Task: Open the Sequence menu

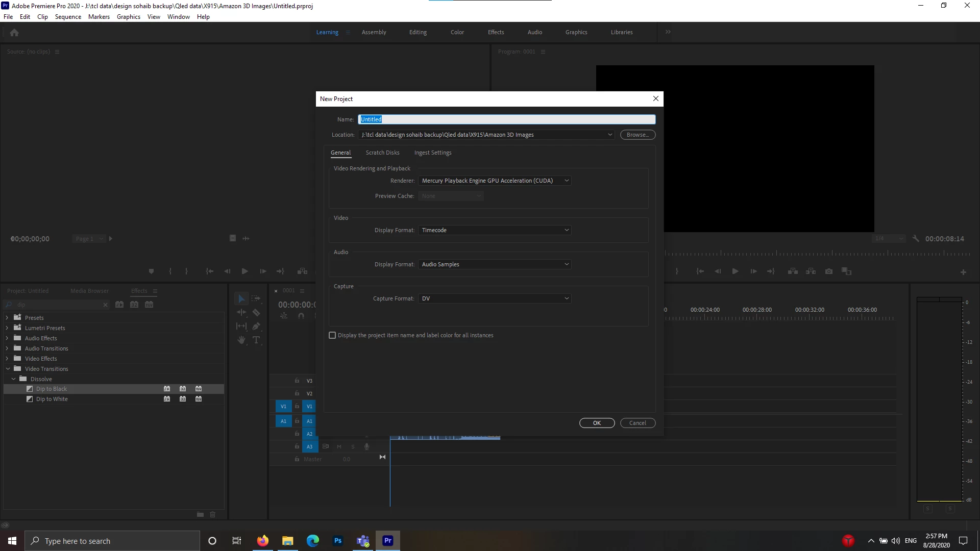Action: click(x=68, y=17)
